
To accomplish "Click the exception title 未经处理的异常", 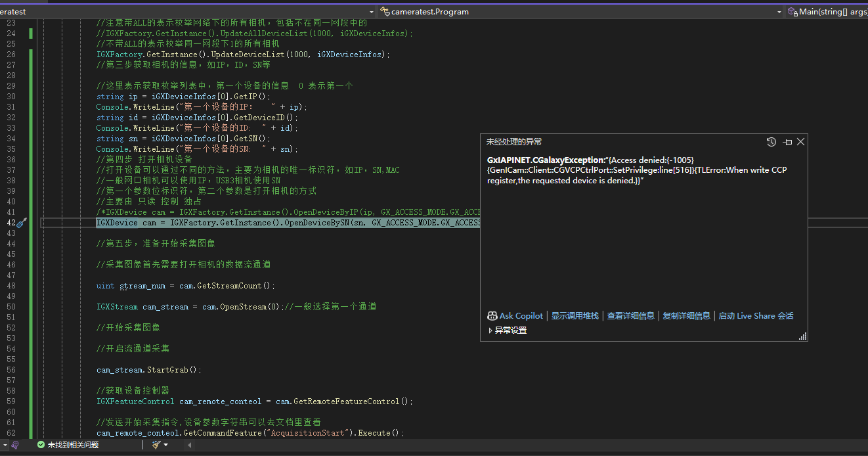I will tap(514, 142).
